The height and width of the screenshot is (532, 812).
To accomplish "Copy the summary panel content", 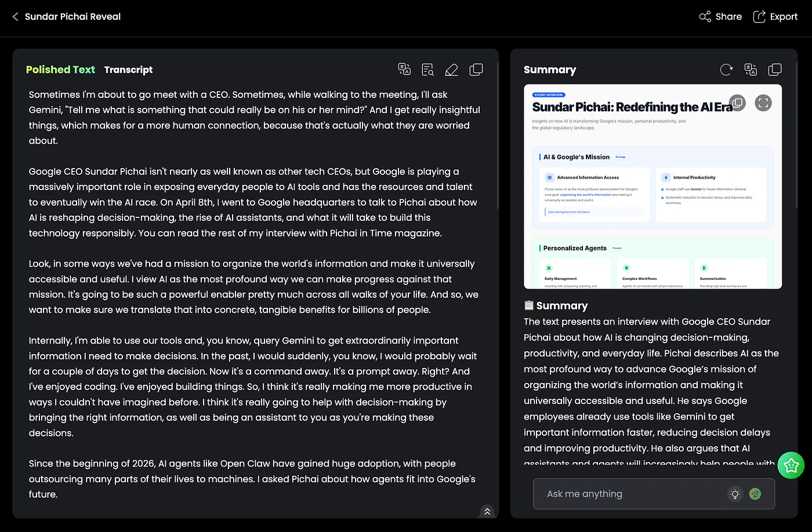I will 775,70.
